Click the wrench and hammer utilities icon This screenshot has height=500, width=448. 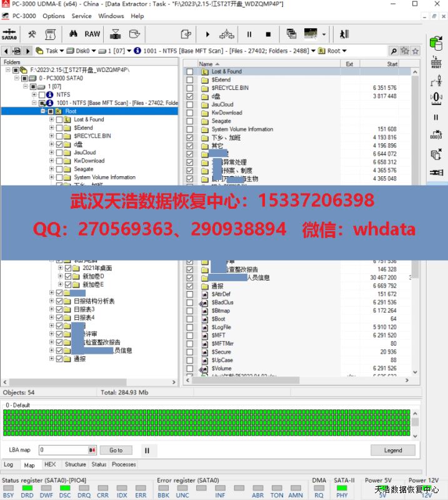click(32, 34)
